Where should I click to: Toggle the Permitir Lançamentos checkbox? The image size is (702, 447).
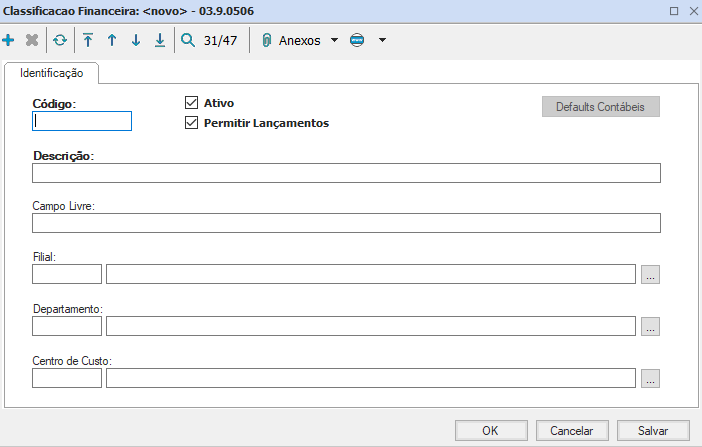tap(192, 123)
